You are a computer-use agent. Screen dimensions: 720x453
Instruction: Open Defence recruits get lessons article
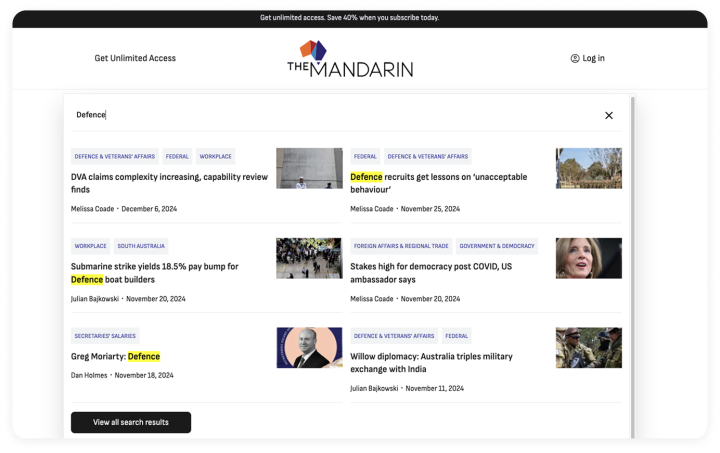438,183
